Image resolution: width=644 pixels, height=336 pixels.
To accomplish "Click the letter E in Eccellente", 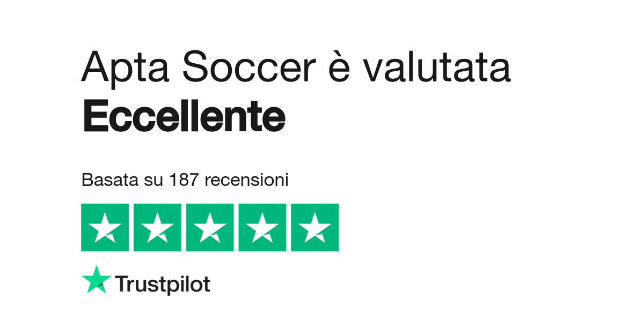I will (93, 117).
